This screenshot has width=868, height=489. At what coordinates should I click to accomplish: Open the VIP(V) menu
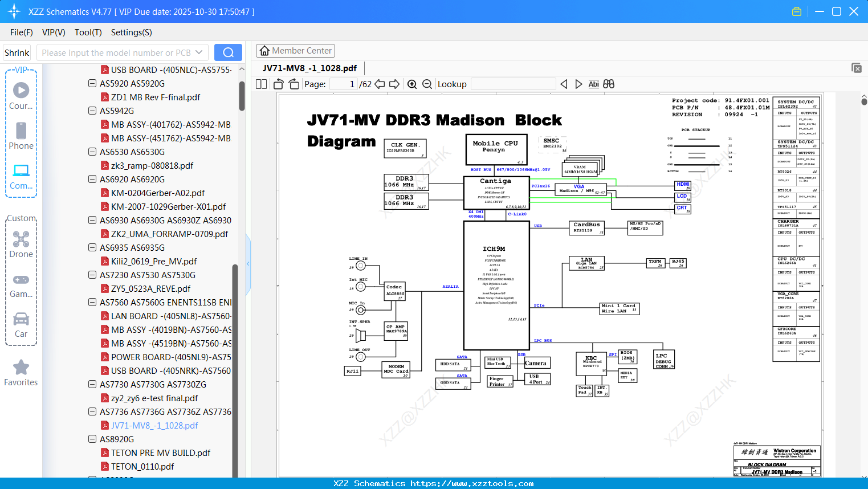[54, 32]
